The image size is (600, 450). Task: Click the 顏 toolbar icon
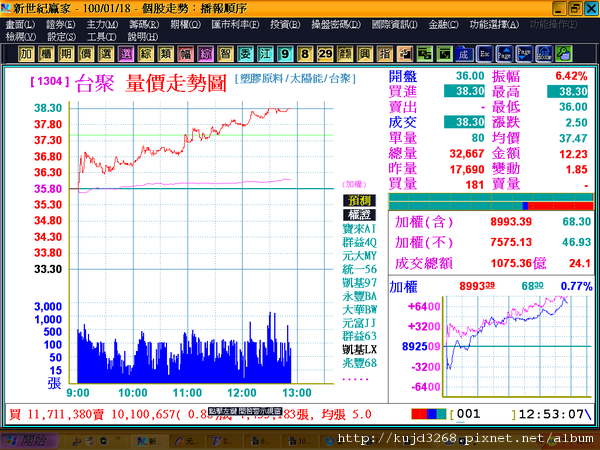click(x=345, y=54)
